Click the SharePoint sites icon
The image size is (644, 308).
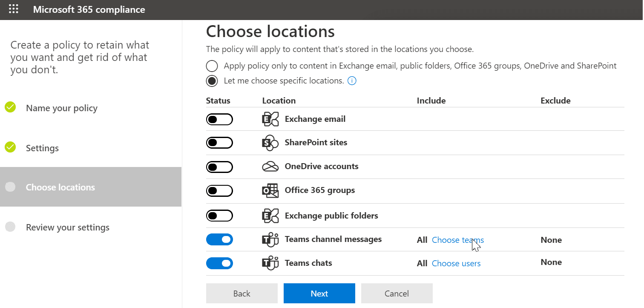coord(270,143)
